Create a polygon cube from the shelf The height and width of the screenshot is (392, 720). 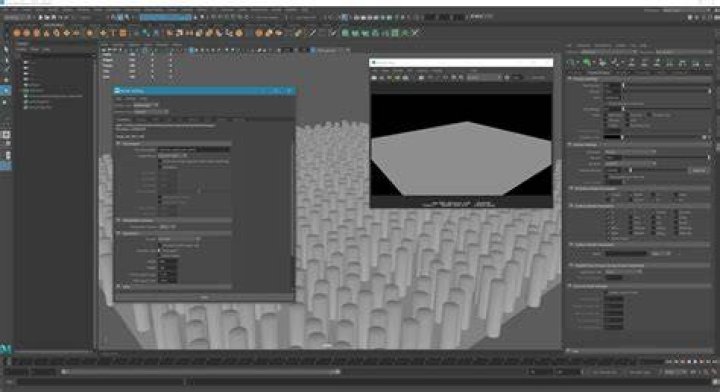27,33
